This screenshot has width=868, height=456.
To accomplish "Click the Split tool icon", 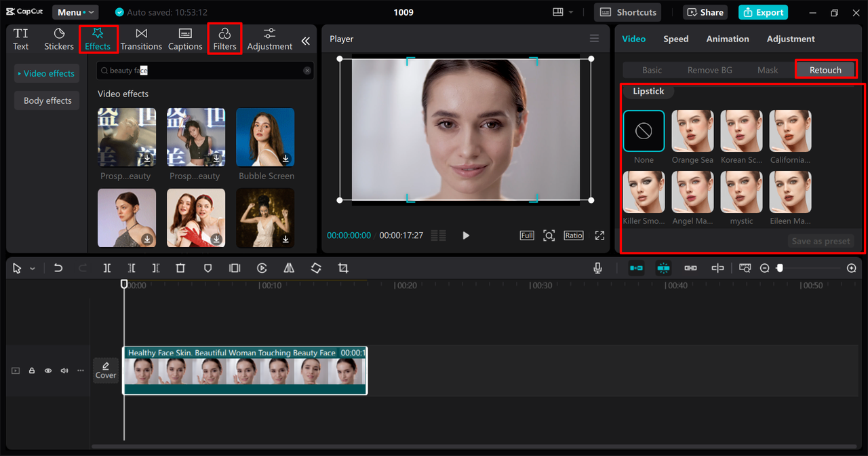I will (107, 268).
